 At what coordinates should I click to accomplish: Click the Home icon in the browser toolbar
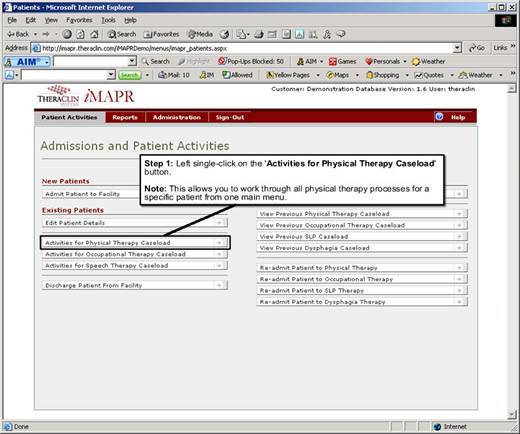(x=94, y=34)
